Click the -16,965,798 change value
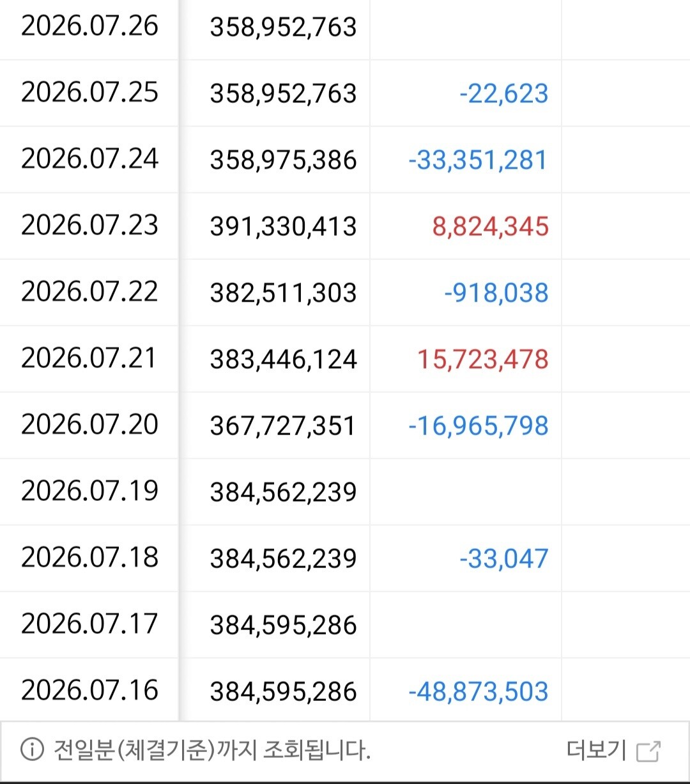Image resolution: width=690 pixels, height=784 pixels. point(479,426)
